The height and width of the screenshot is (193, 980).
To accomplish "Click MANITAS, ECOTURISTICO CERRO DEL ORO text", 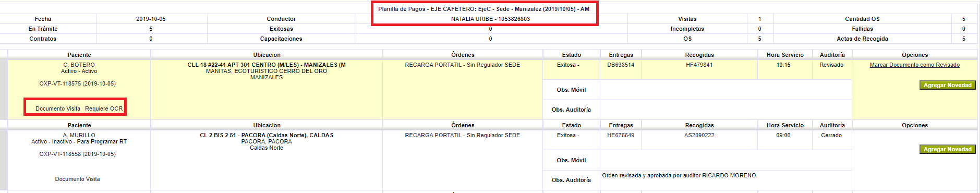I will (267, 71).
